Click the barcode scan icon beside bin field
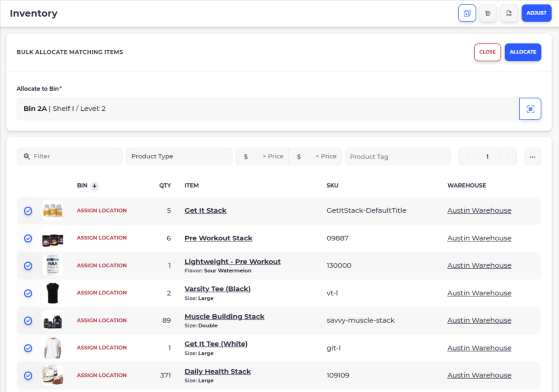 click(530, 109)
